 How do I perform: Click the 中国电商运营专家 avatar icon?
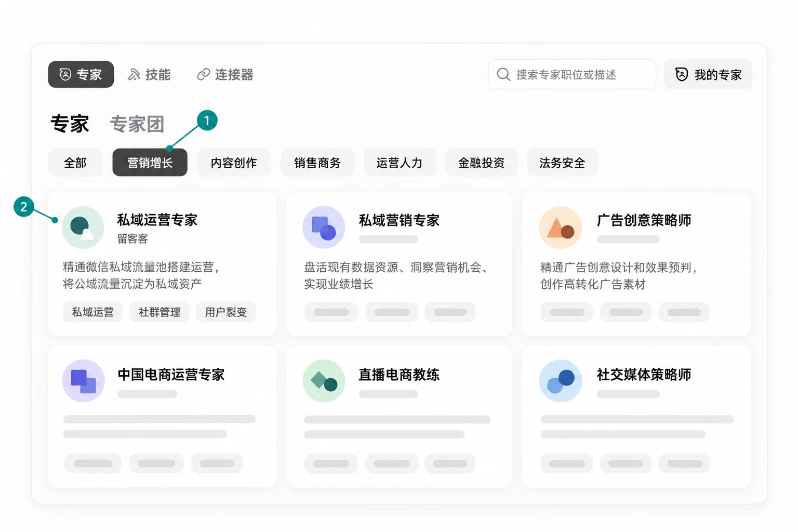[83, 381]
